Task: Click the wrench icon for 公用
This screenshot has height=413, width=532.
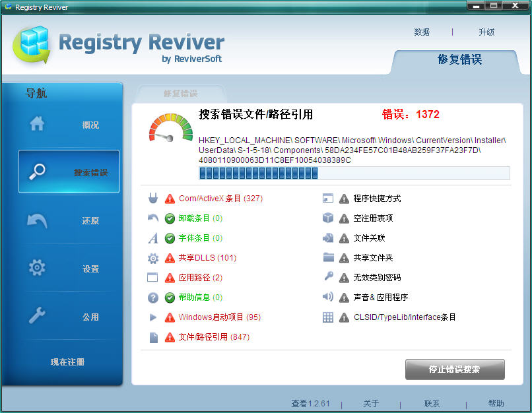Action: (x=38, y=316)
